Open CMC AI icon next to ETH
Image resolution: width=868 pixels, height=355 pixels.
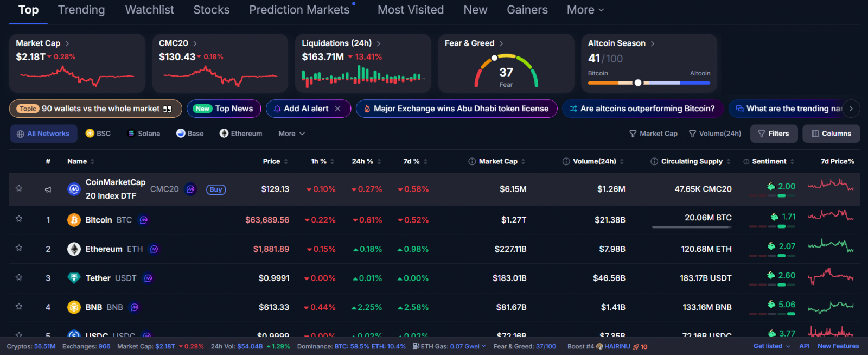point(154,249)
